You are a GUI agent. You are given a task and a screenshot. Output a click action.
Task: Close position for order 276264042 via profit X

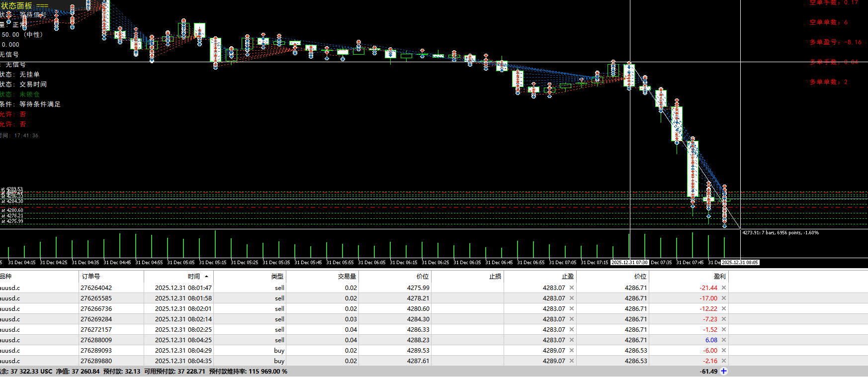pyautogui.click(x=724, y=288)
